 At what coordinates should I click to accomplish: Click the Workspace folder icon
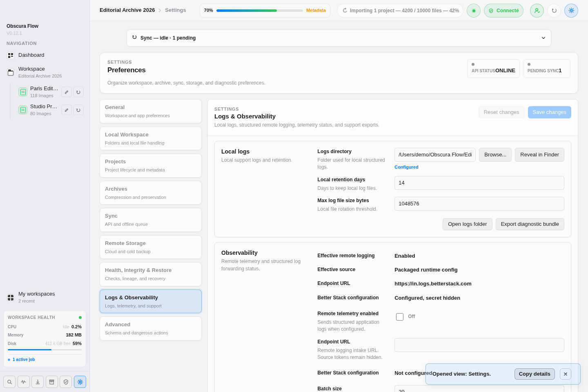[11, 72]
